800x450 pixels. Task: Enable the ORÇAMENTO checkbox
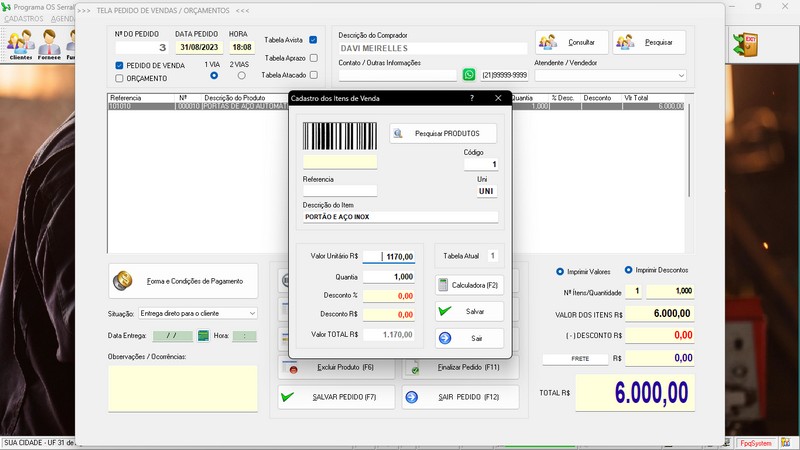tap(120, 78)
